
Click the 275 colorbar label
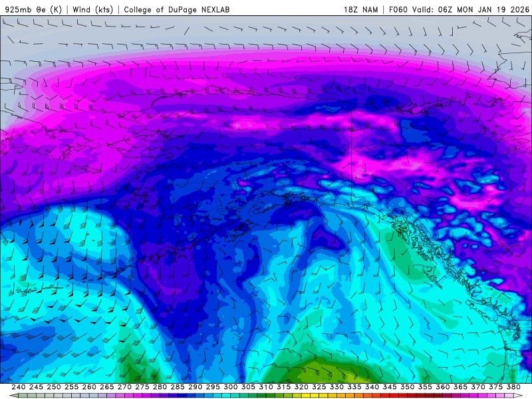(142, 387)
